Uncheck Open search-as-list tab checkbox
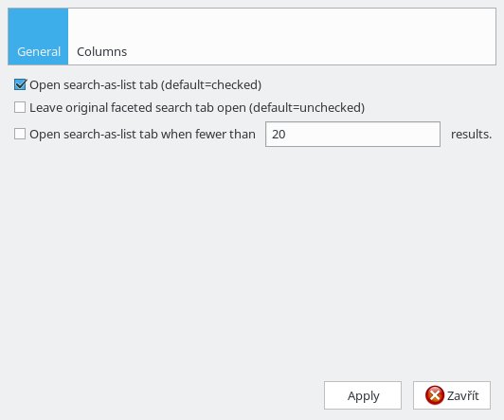Viewport: 504px width, 420px height. (x=20, y=85)
